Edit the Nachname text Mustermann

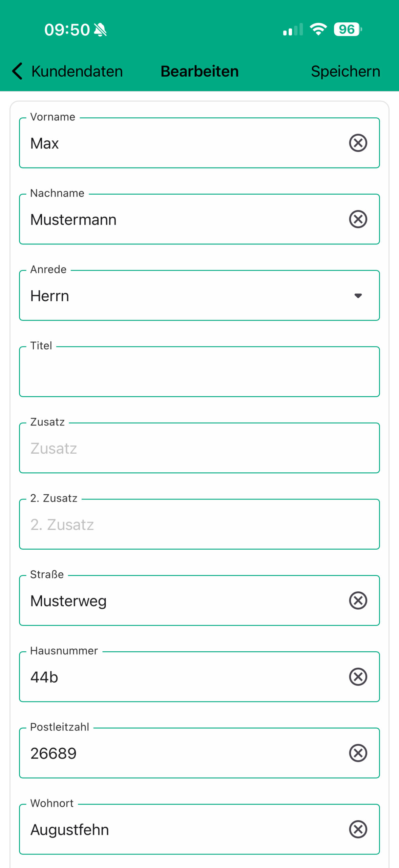73,220
